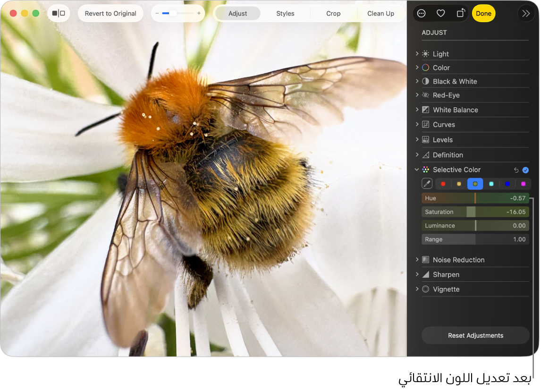Click the Sharpen triangle icon
The width and height of the screenshot is (541, 392).
tap(427, 275)
